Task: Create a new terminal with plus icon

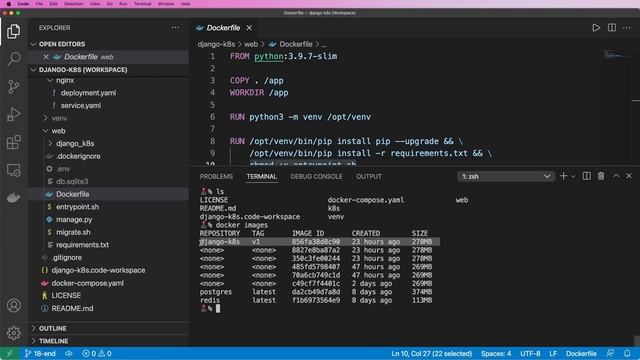Action: pos(563,176)
